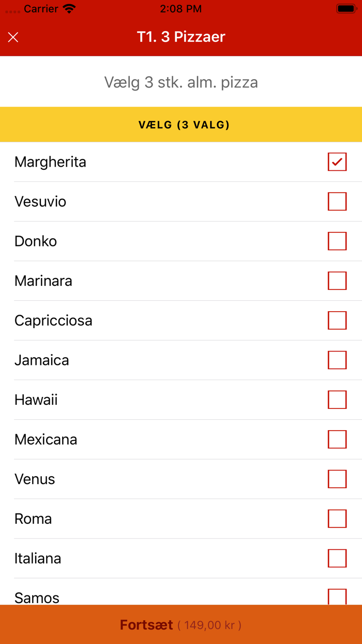Tap the Samos list item

pyautogui.click(x=37, y=597)
